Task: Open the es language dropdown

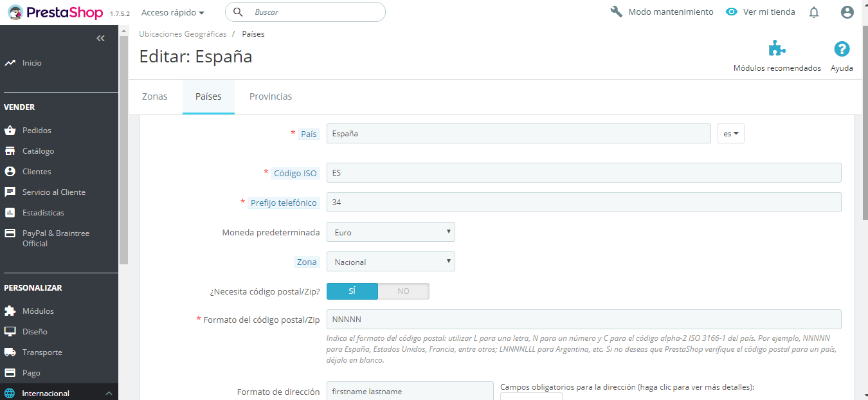Action: pos(731,134)
